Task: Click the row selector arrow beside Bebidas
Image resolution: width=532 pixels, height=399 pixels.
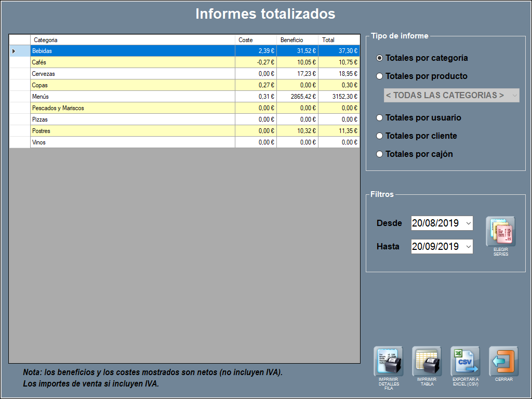Action: pyautogui.click(x=14, y=51)
